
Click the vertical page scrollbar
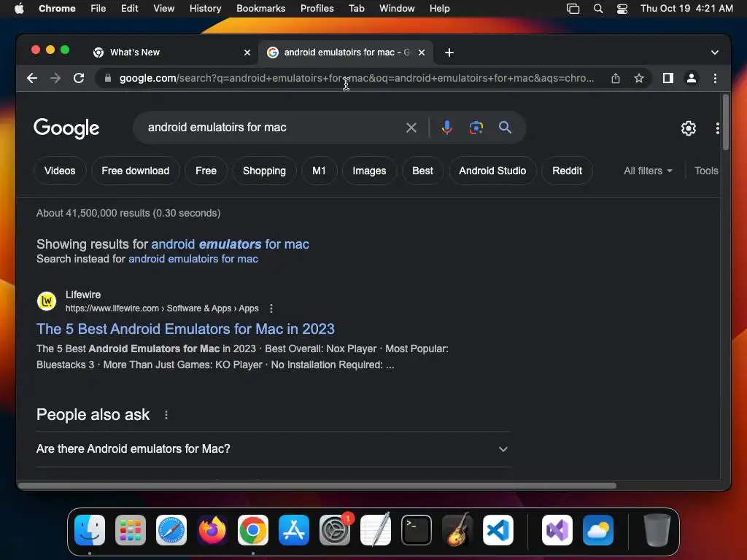726,122
